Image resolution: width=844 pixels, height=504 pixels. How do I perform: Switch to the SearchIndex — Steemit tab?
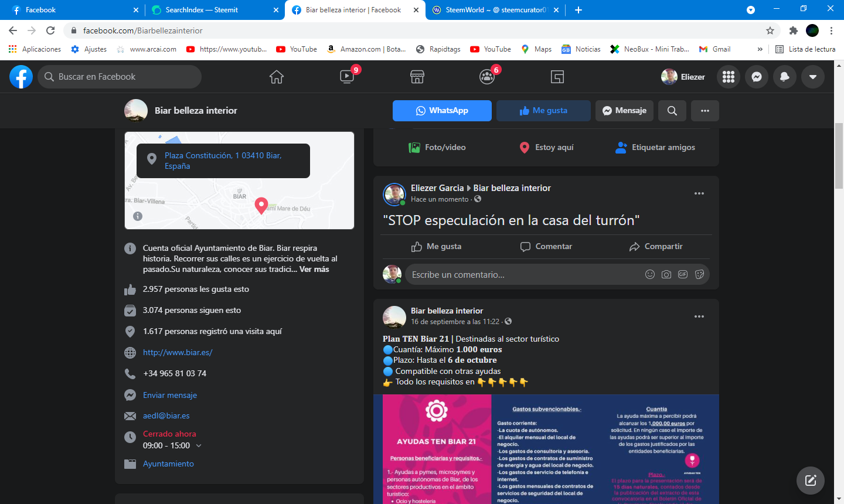[214, 10]
